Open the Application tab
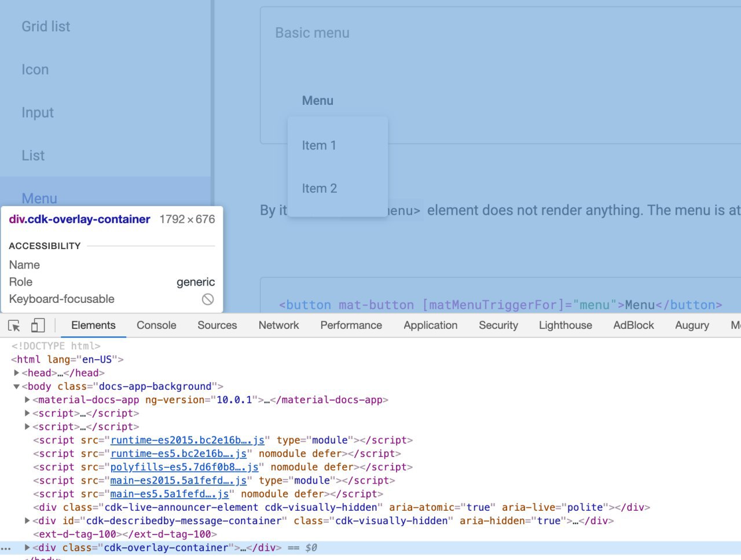Image resolution: width=741 pixels, height=560 pixels. [430, 325]
